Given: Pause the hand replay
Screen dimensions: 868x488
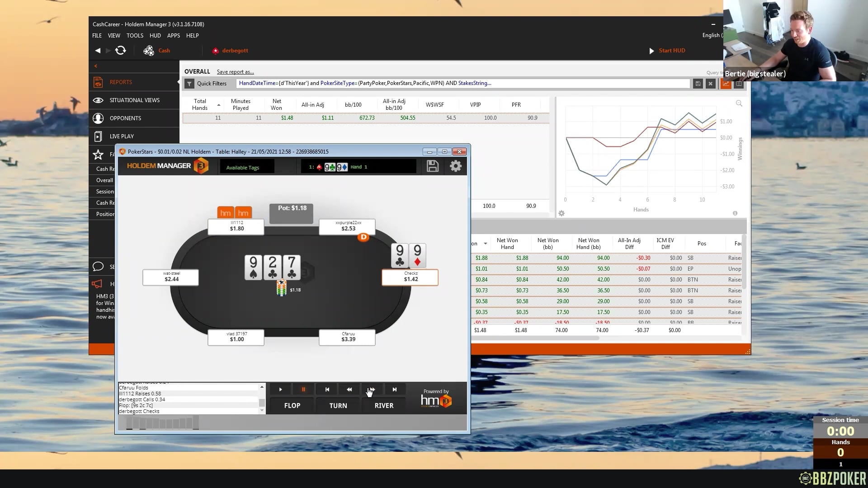Looking at the screenshot, I should click(303, 389).
